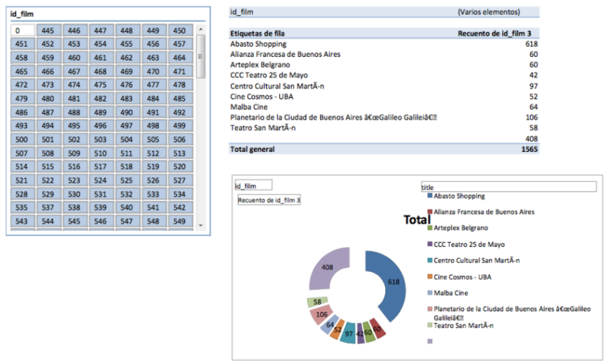Viewport: 608px width, 364px height.
Task: Click the 52 orange donut segment
Action: click(x=337, y=330)
